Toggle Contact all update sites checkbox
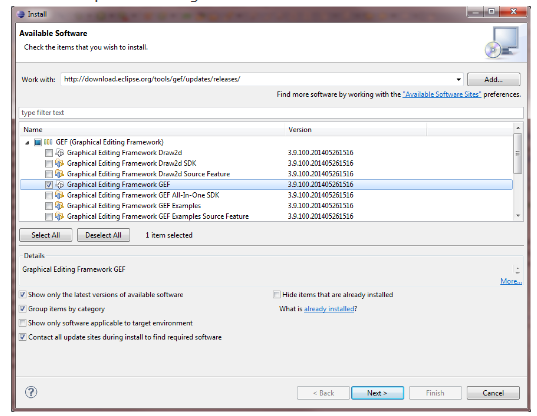The image size is (537, 416). [x=23, y=337]
